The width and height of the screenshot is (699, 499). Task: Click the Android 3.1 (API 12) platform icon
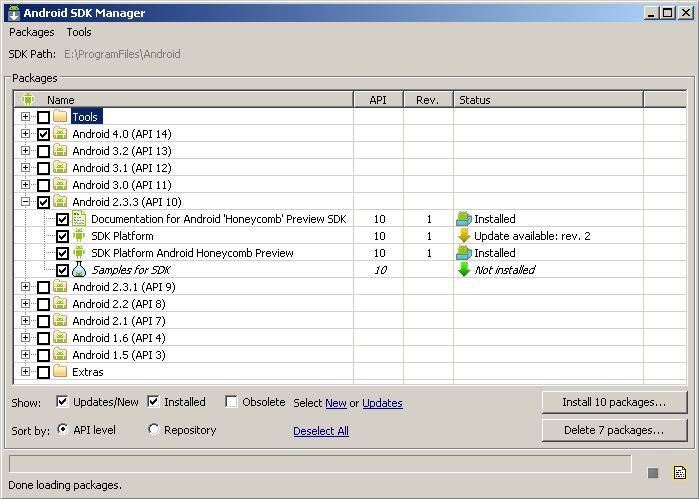pos(60,167)
